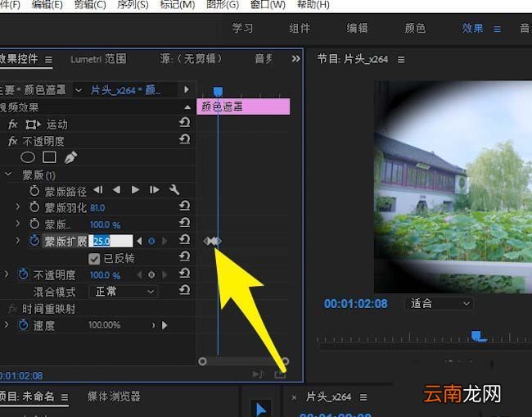Viewport: 532px width, 417px height.
Task: Open the 序列(S) menu
Action: pyautogui.click(x=133, y=5)
